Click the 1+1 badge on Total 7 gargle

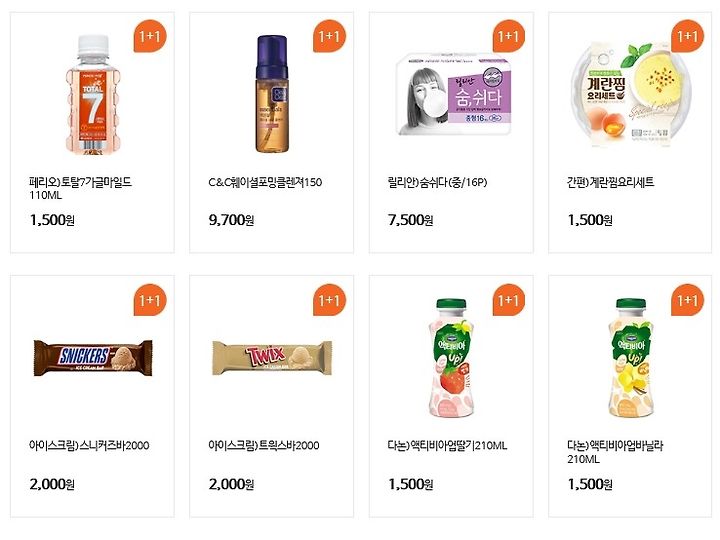[150, 36]
